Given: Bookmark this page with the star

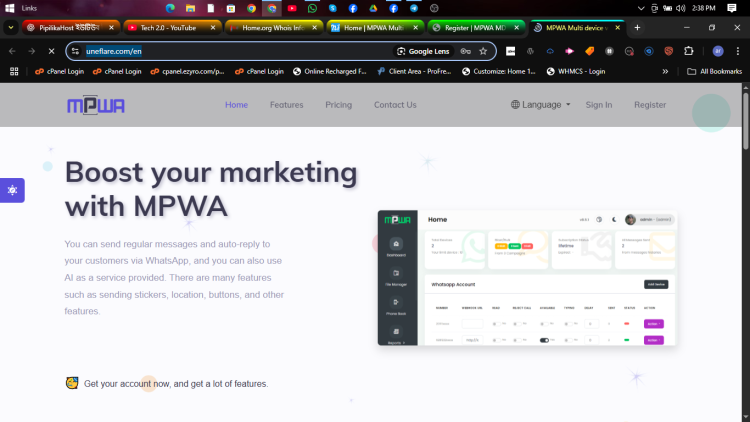Looking at the screenshot, I should [x=483, y=51].
